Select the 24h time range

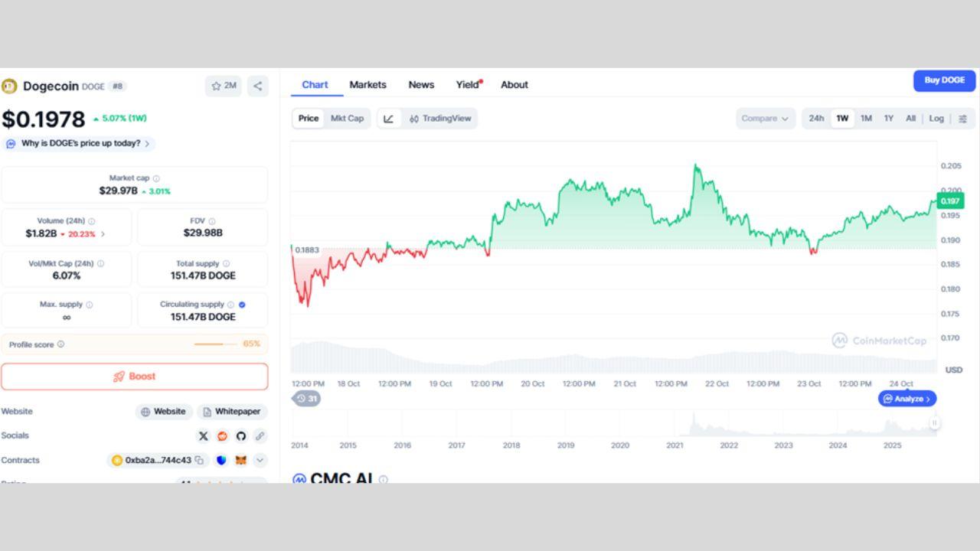point(816,119)
